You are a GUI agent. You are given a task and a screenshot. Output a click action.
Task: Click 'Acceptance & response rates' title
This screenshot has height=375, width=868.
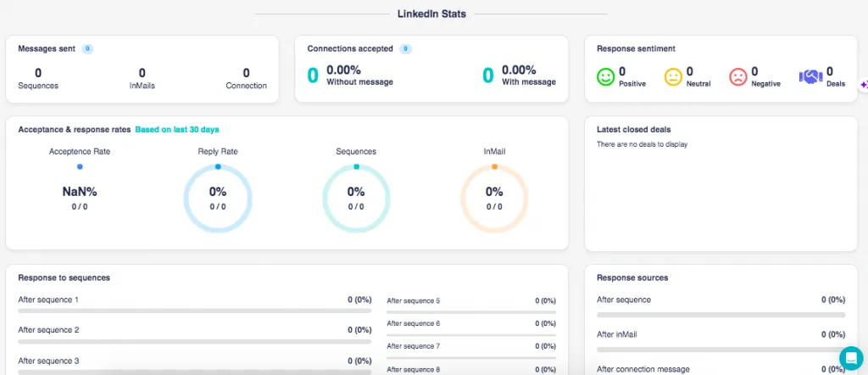coord(75,130)
